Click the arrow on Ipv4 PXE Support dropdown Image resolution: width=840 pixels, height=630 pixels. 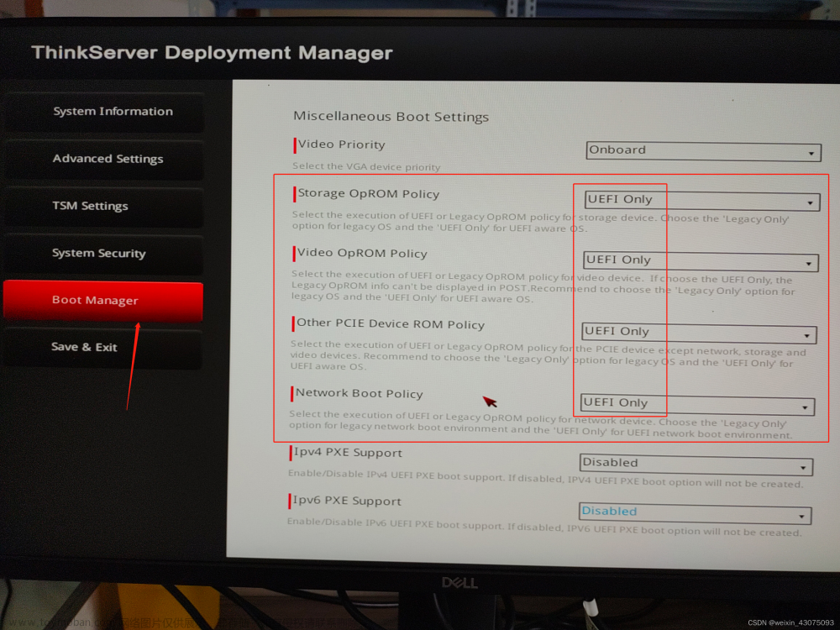click(803, 468)
